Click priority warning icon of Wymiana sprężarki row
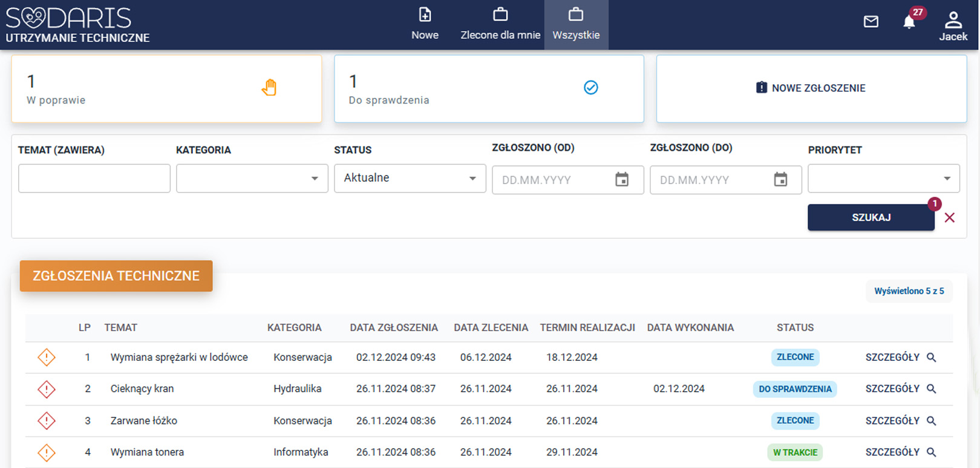This screenshot has height=468, width=980. point(47,357)
